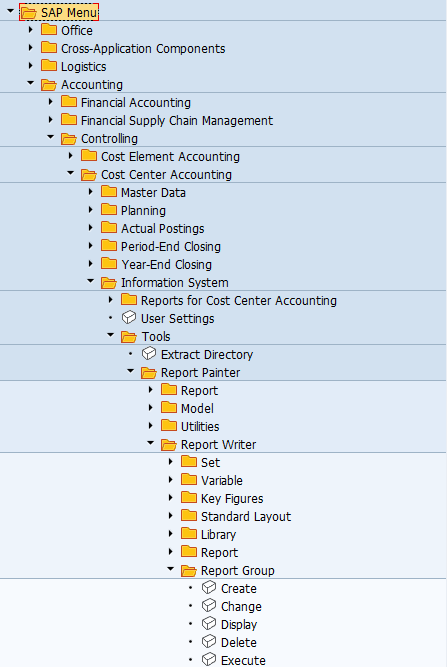447x667 pixels.
Task: Select the Library label
Action: coord(218,535)
